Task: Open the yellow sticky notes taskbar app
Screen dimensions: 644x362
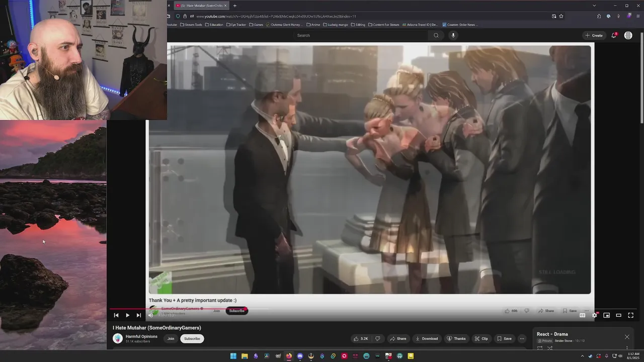Action: (x=411, y=356)
